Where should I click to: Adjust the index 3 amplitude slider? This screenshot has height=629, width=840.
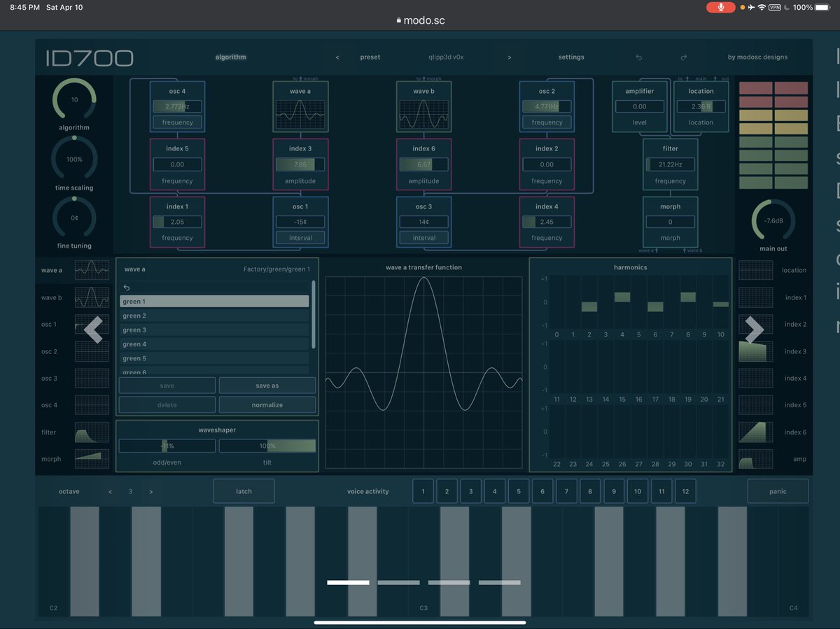300,164
